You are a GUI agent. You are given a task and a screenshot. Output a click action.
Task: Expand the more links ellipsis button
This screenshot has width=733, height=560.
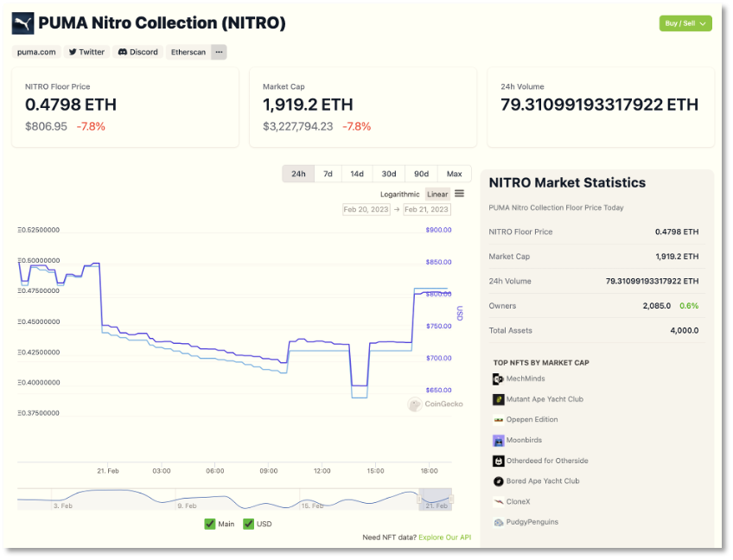219,52
